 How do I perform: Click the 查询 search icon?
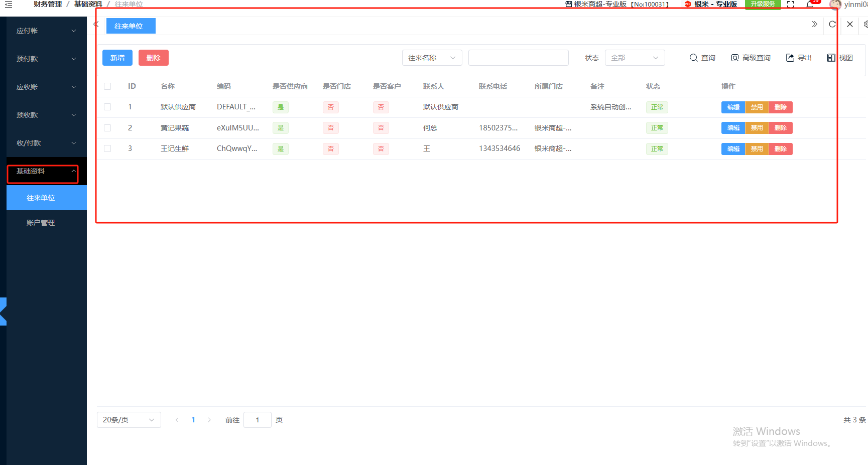coord(693,58)
